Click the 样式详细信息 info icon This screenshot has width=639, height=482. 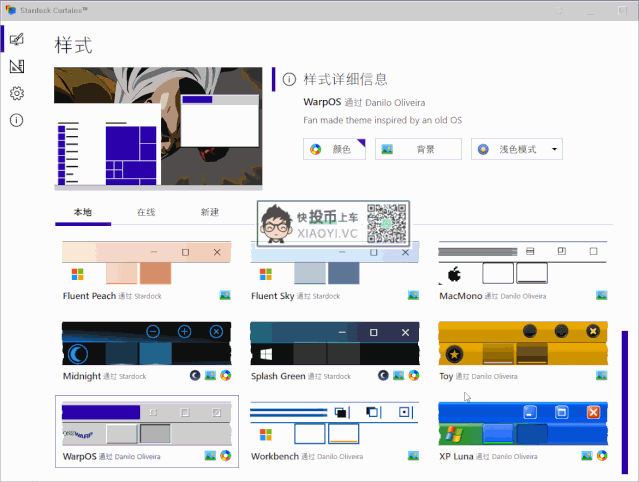[x=289, y=79]
